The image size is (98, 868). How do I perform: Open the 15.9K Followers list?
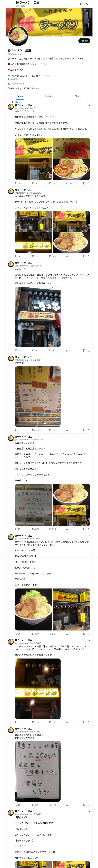coord(31,88)
